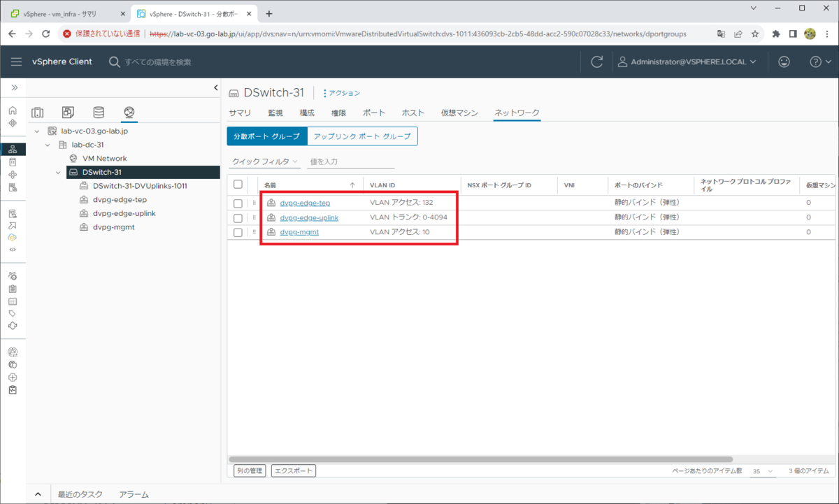The image size is (839, 504).
Task: Focus the 値を入力 filter field
Action: [x=351, y=161]
